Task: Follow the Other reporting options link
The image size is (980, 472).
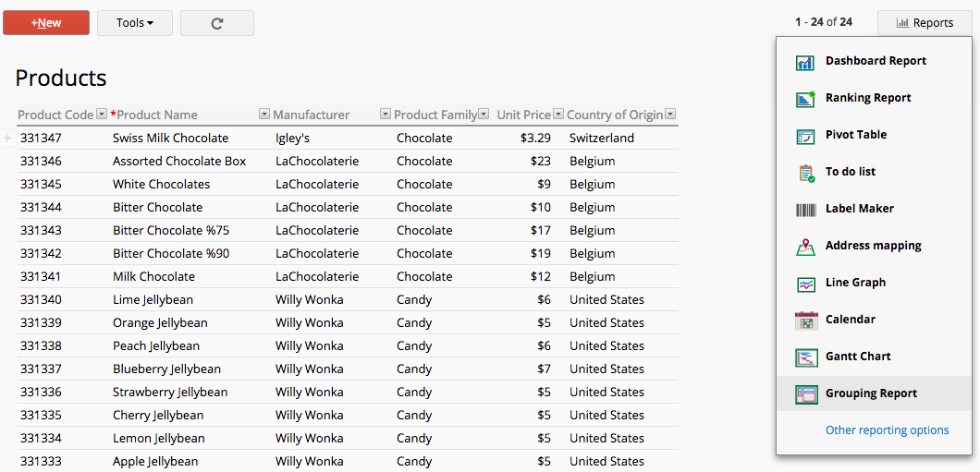Action: [x=887, y=430]
